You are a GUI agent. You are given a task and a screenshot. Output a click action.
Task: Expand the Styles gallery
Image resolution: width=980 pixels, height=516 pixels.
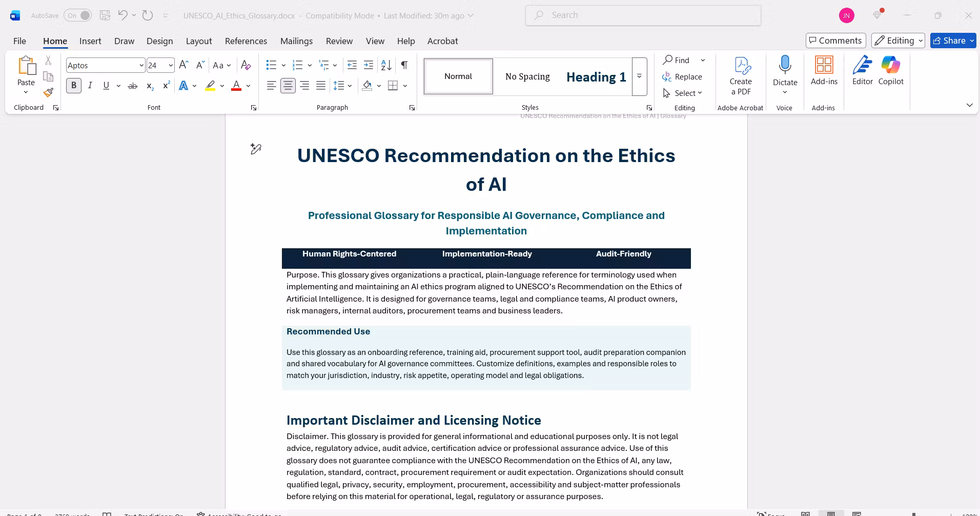click(640, 76)
